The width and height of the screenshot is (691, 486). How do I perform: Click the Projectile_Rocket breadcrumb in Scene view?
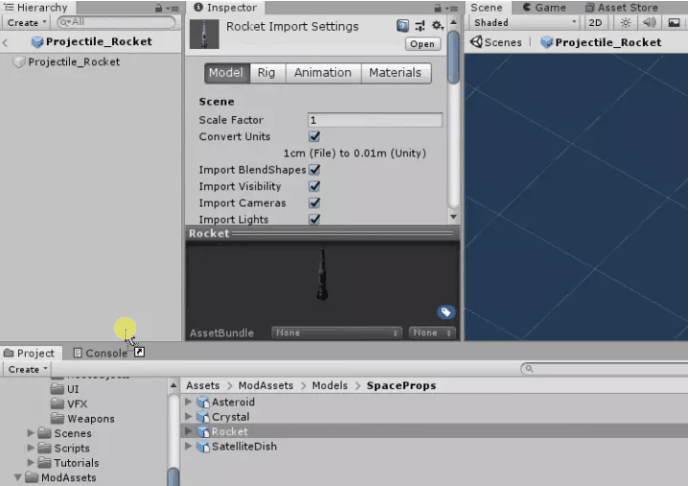602,42
